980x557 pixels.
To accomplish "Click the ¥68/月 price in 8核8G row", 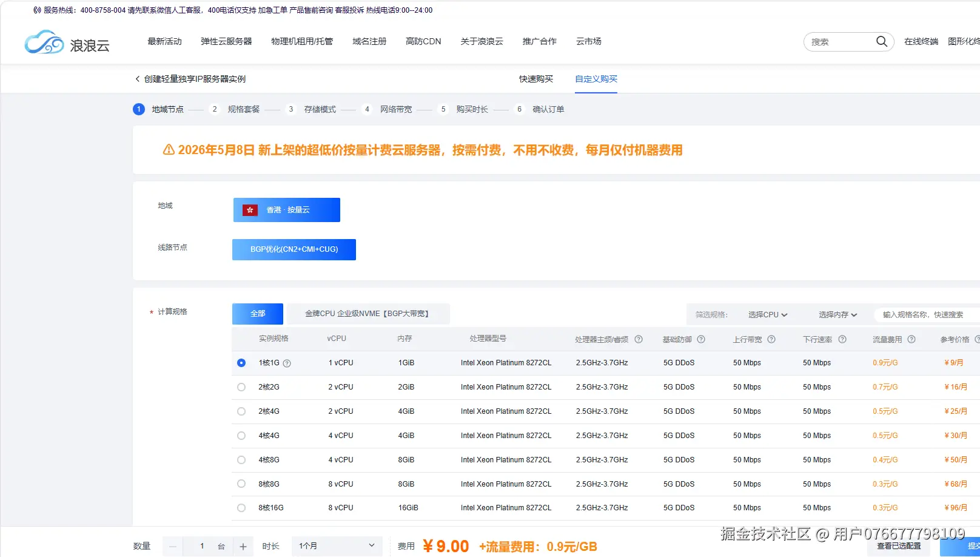I will point(956,484).
